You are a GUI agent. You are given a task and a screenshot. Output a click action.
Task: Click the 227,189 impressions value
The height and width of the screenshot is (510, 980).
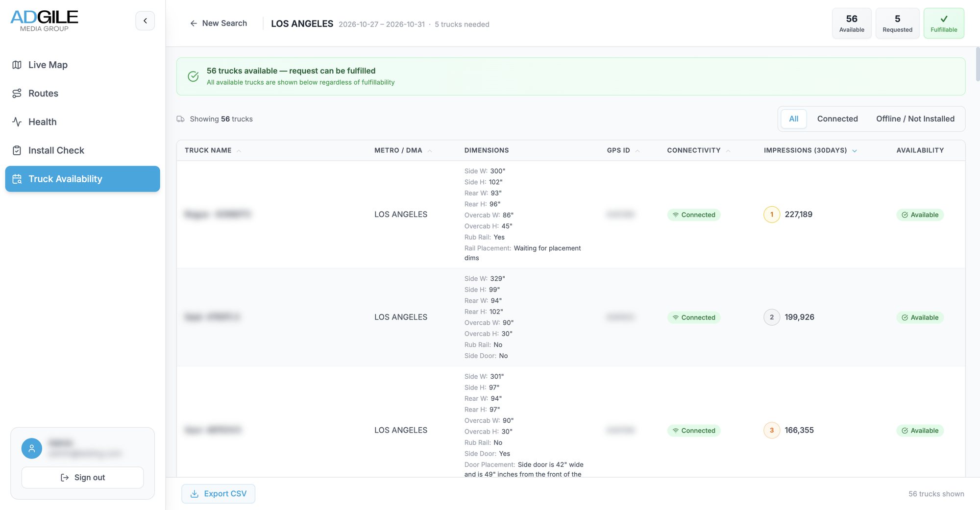(798, 215)
